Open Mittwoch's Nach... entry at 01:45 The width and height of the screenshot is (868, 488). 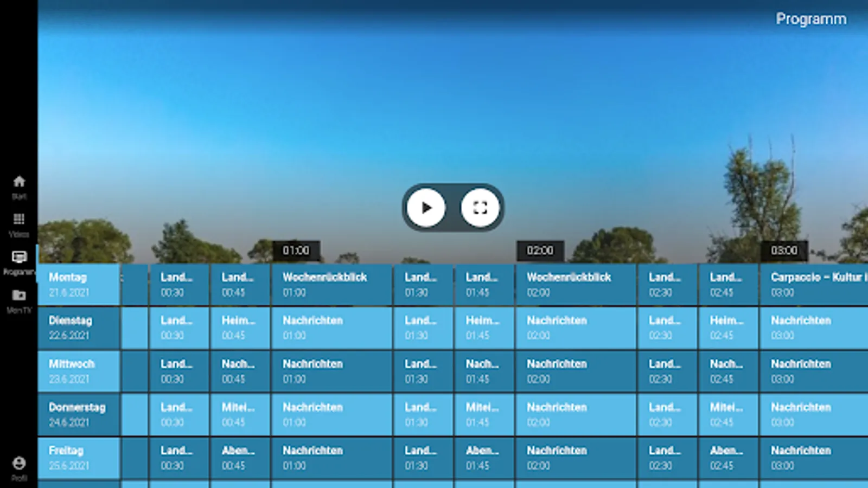coord(484,371)
